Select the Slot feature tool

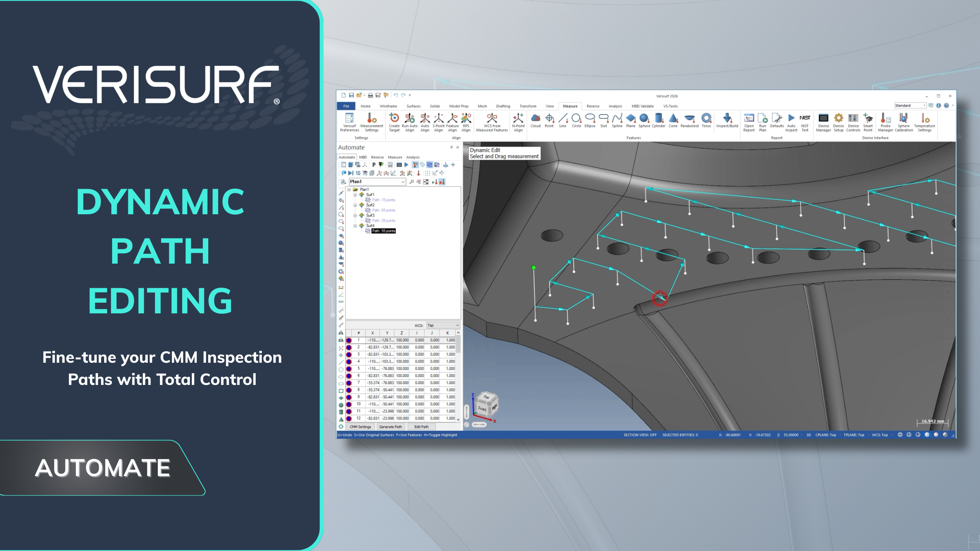pos(603,121)
